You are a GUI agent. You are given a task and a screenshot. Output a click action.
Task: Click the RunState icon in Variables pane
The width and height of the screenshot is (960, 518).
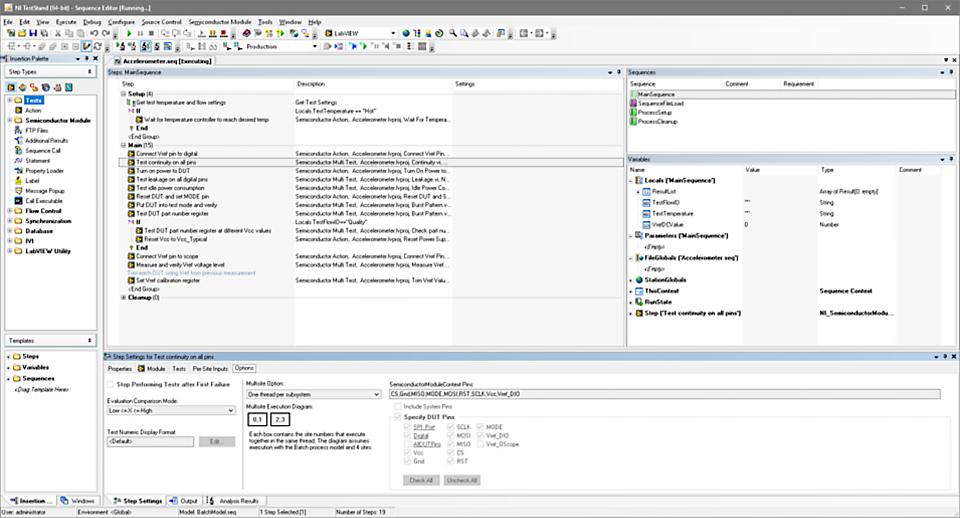click(x=639, y=302)
